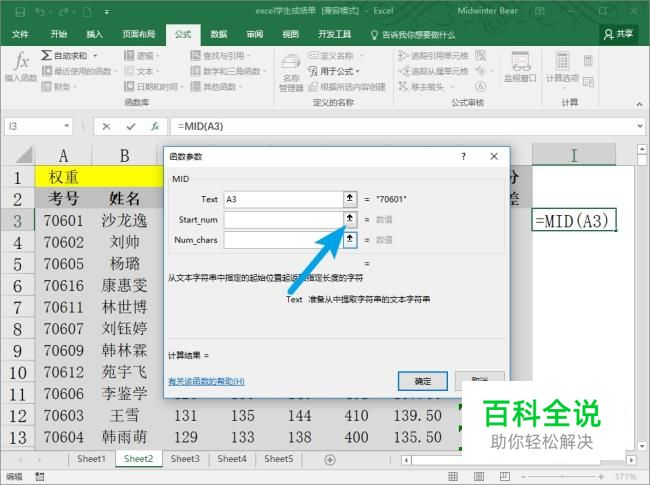The width and height of the screenshot is (650, 485).
Task: Click the Save icon in title bar
Action: [19, 12]
